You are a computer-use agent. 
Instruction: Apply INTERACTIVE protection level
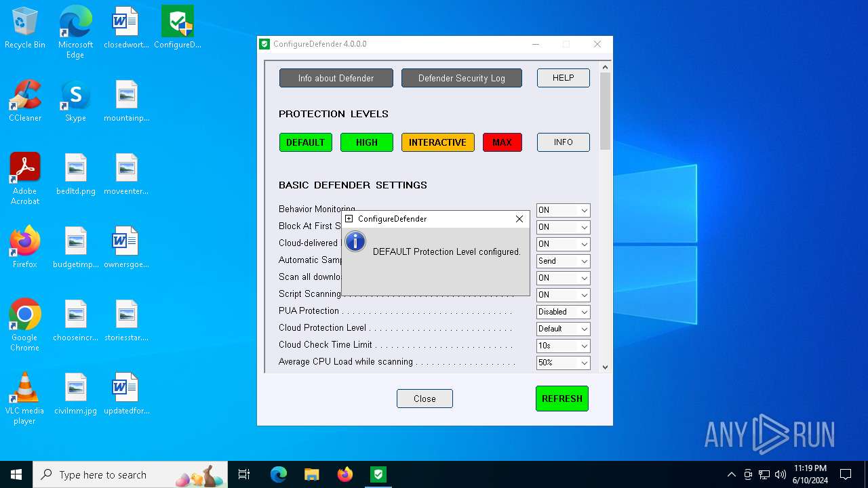437,142
